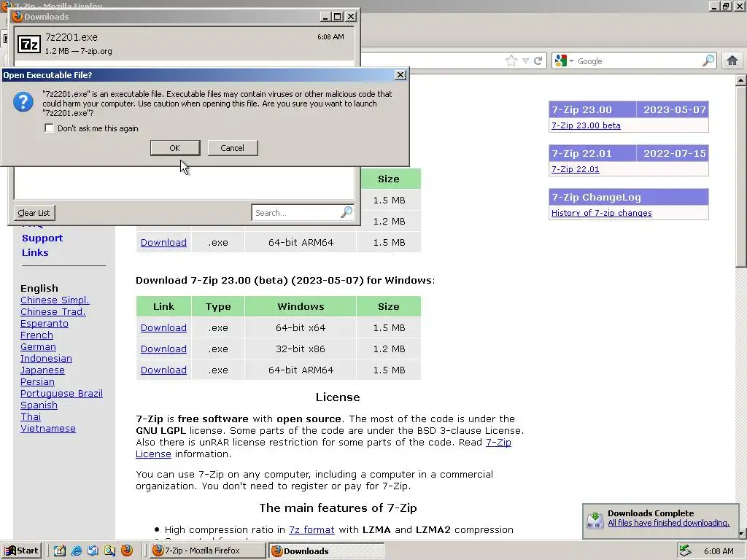The image size is (747, 560).
Task: Click the vertical scrollbar thumb of the page
Action: 741,176
